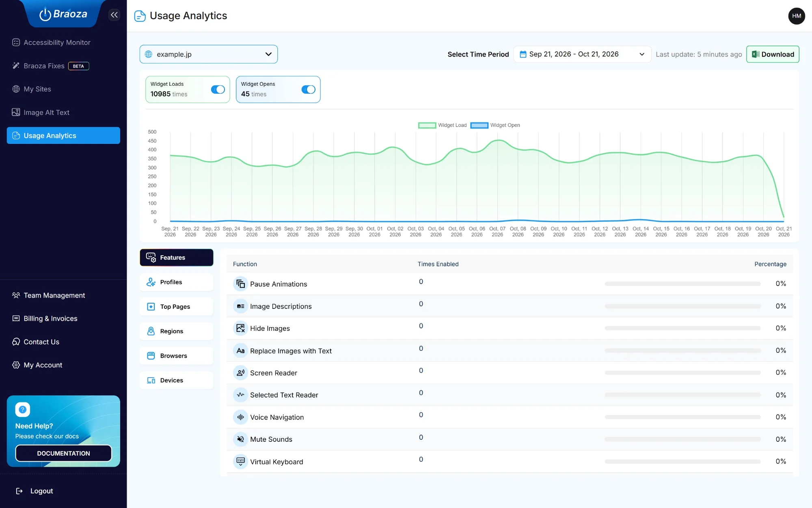Click the Mute Sounds row icon
812x508 pixels.
pyautogui.click(x=240, y=439)
